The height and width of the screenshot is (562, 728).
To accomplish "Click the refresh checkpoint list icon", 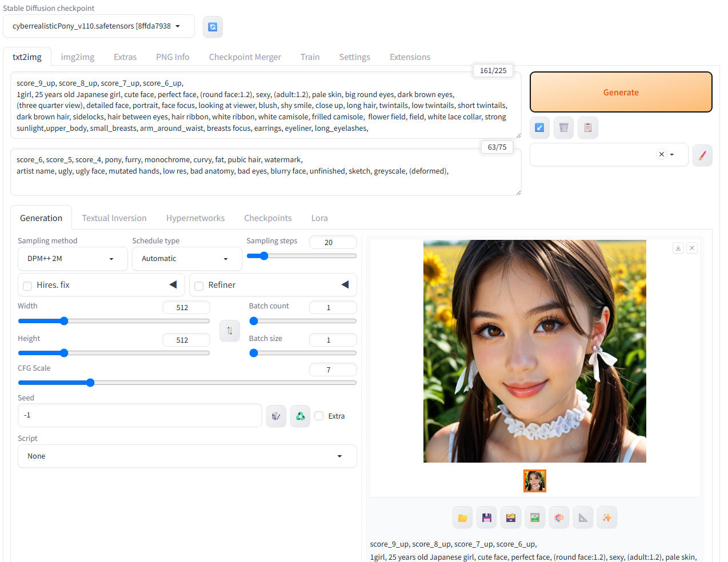I will [x=213, y=27].
